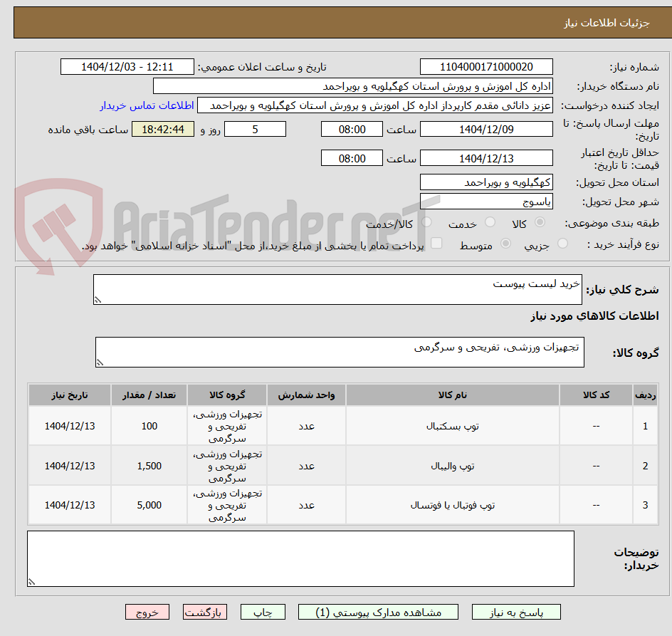Click the توپ والیبال item name
The height and width of the screenshot is (636, 672).
pyautogui.click(x=453, y=466)
